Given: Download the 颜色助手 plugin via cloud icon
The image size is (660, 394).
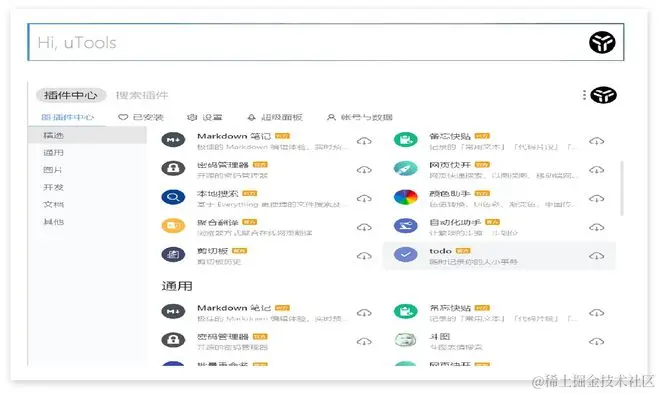Looking at the screenshot, I should (x=596, y=198).
